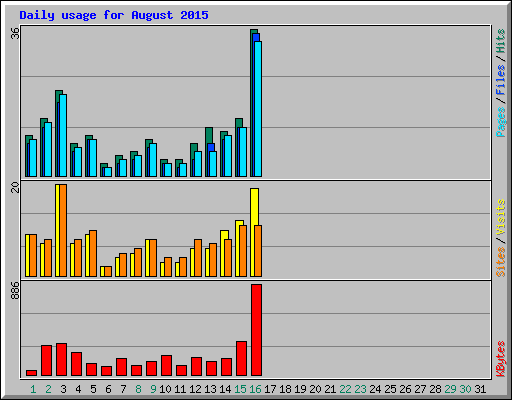
Task: Click the day 26 axis label
Action: pyautogui.click(x=405, y=389)
